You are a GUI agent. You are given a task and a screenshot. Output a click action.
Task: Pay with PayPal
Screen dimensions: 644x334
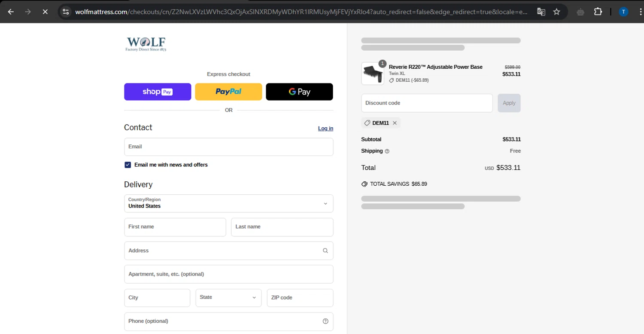click(x=228, y=92)
